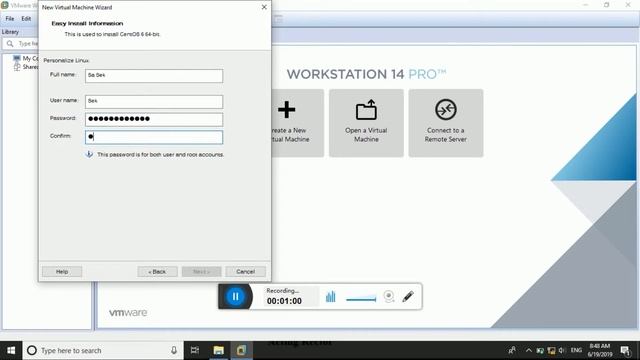Open the File menu in VMware

click(x=10, y=19)
